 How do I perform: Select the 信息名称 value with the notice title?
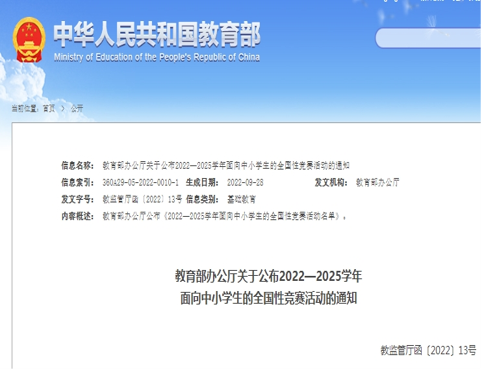click(226, 165)
